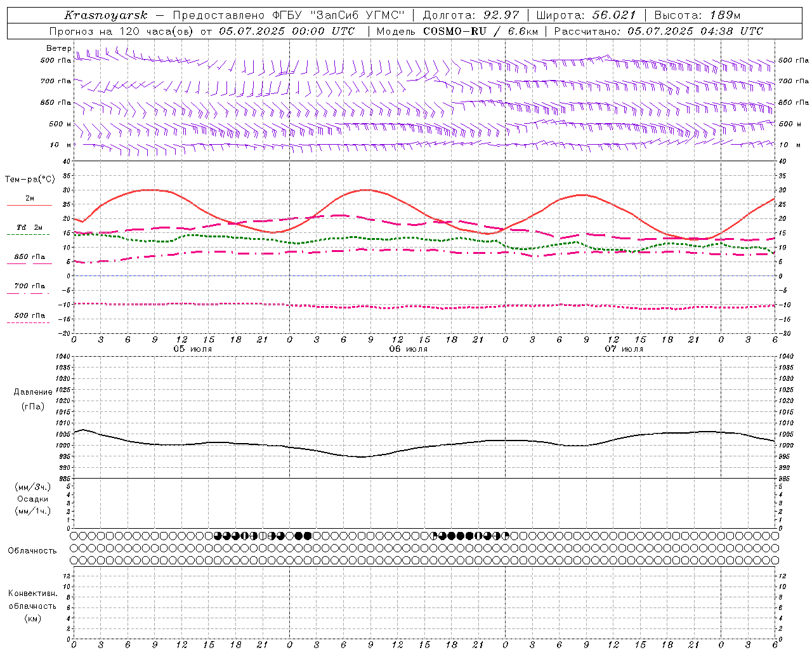The width and height of the screenshot is (812, 650).
Task: Click the 700 гПа dash-dot legend line
Action: point(29,294)
